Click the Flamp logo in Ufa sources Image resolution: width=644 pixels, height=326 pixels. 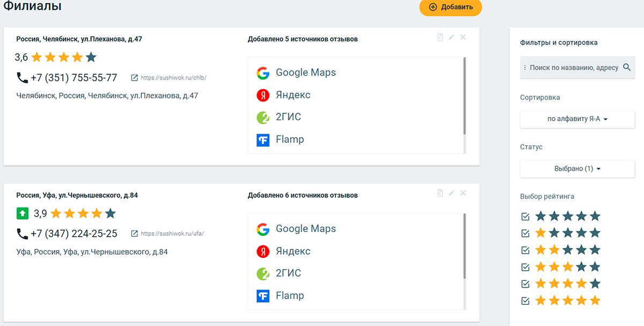[262, 296]
